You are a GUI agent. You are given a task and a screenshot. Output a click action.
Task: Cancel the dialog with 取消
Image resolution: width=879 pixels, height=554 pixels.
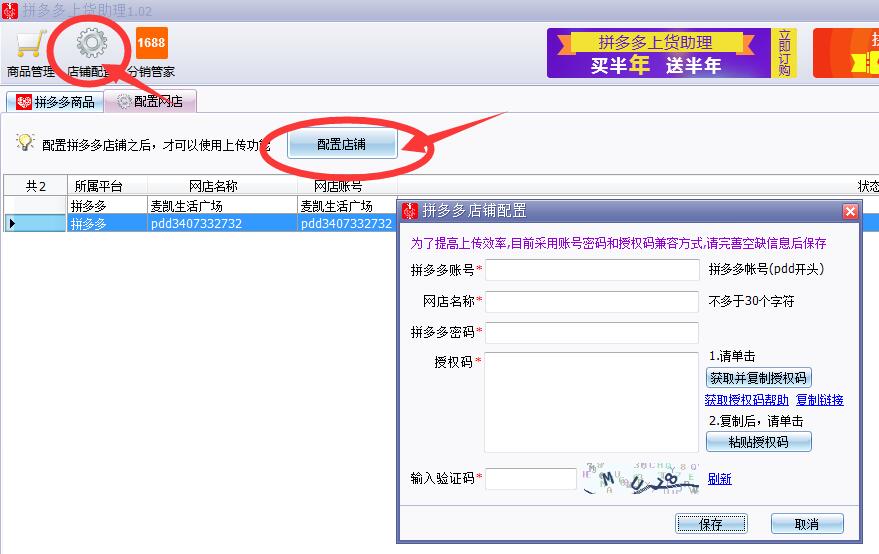(x=807, y=524)
